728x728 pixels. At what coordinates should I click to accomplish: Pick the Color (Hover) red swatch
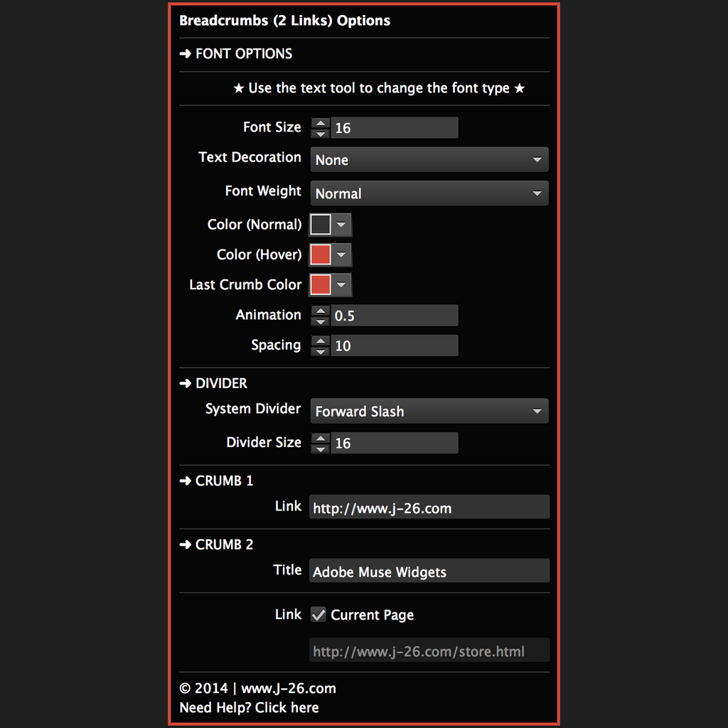pyautogui.click(x=321, y=255)
